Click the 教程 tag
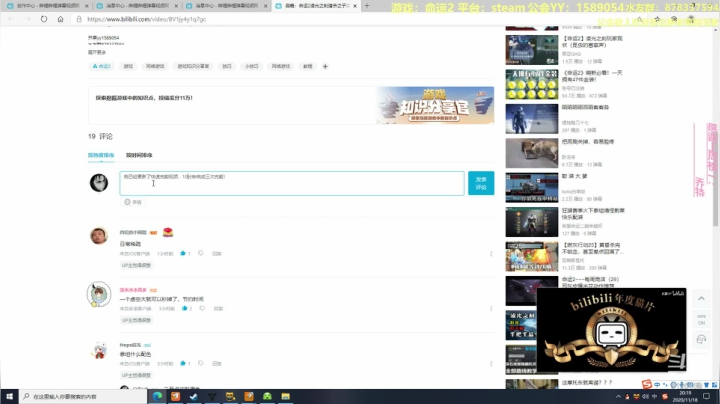Screen dimensions: 720x404 tap(308, 67)
